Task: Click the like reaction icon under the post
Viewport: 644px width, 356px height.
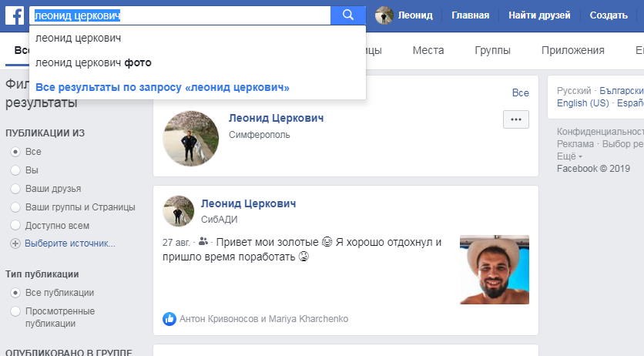Action: (x=169, y=319)
